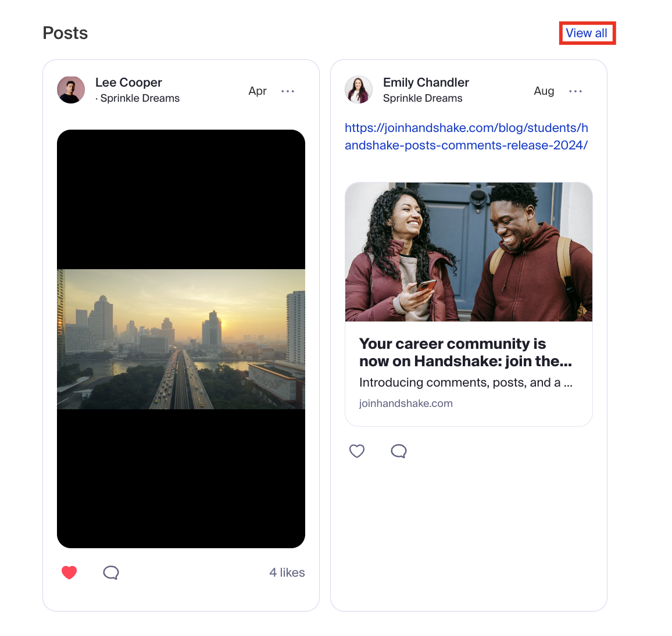Open Emily Chandler's profile picture
The width and height of the screenshot is (672, 636).
point(359,90)
